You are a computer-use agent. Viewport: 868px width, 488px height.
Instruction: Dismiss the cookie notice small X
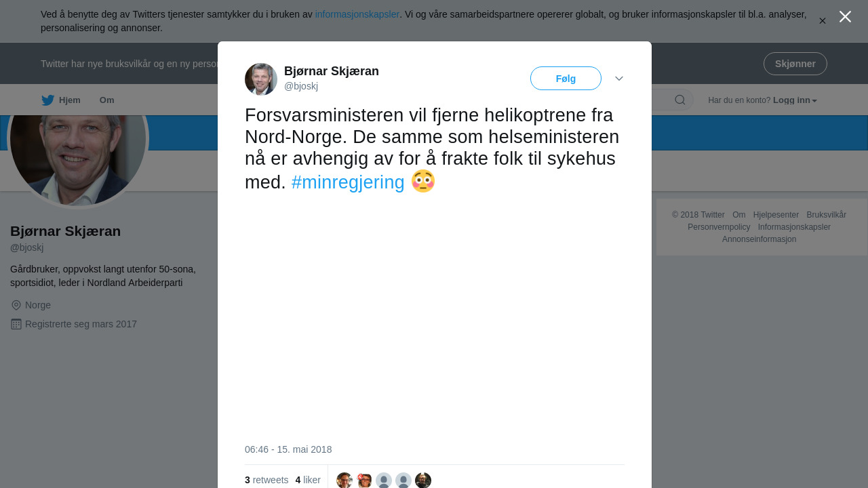823,21
